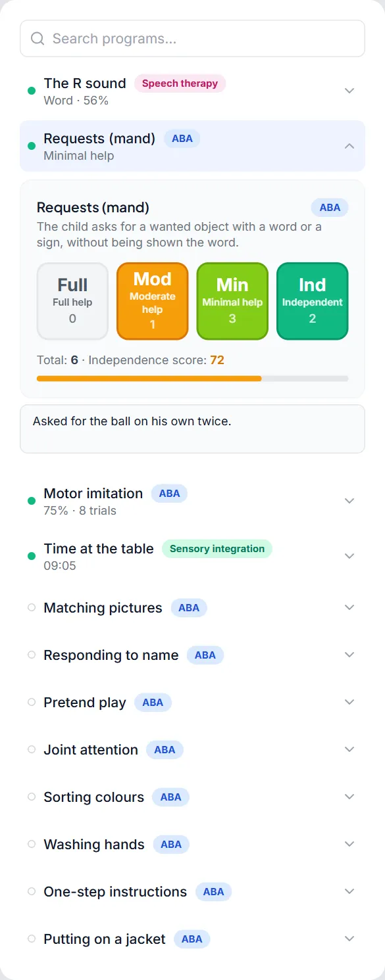Click the search magnifier icon
Screen dimensions: 385x980
(x=38, y=39)
